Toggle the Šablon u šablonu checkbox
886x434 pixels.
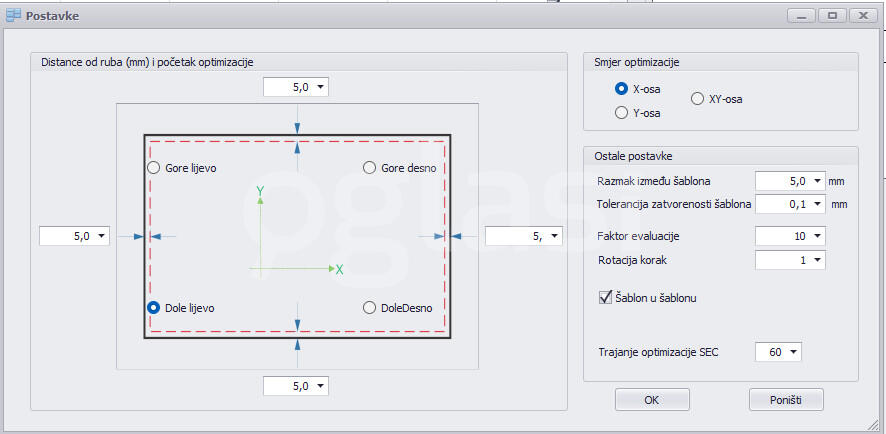pyautogui.click(x=604, y=297)
